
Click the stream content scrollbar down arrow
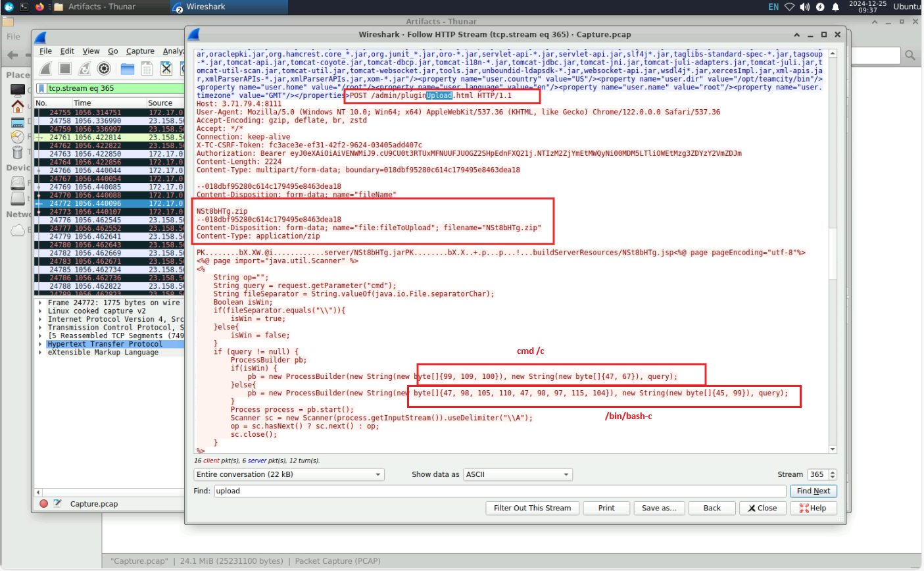(x=833, y=449)
